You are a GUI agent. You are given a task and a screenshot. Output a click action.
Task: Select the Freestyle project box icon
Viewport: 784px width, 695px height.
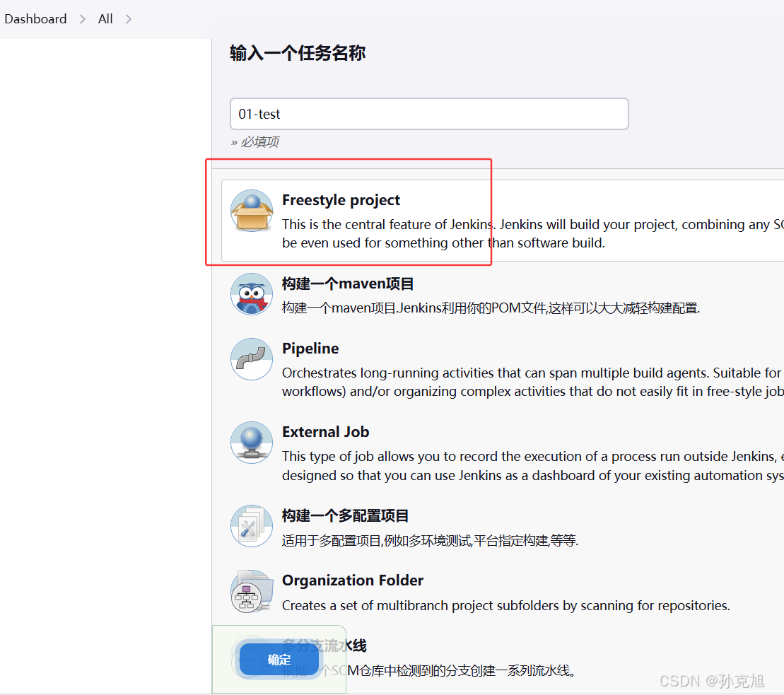pyautogui.click(x=252, y=211)
